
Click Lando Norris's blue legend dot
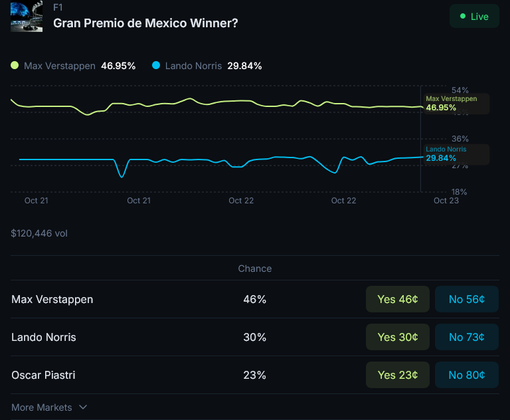coord(156,65)
